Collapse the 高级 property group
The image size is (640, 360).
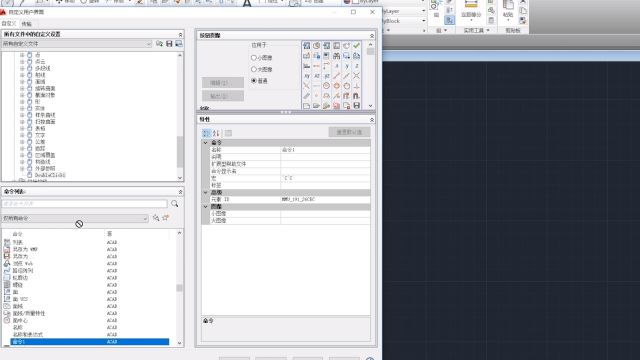point(206,192)
